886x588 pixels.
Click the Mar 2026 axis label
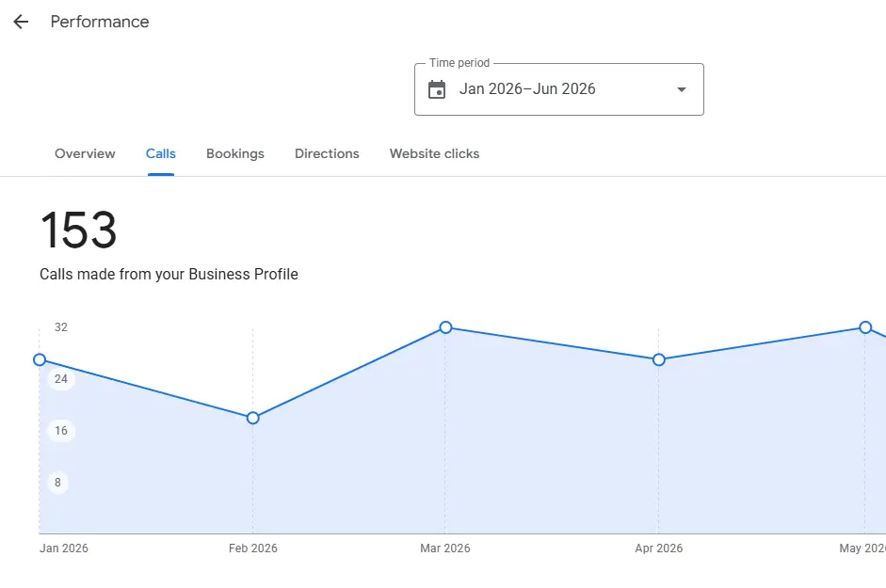tap(445, 548)
